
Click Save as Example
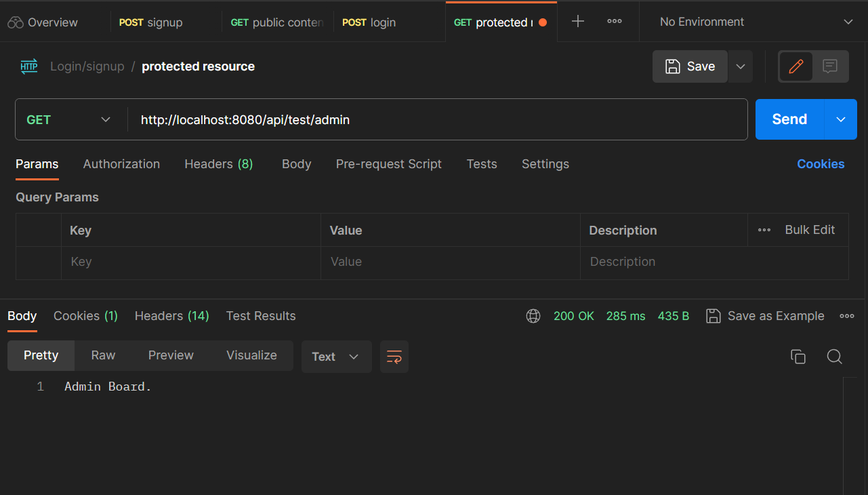coord(765,315)
